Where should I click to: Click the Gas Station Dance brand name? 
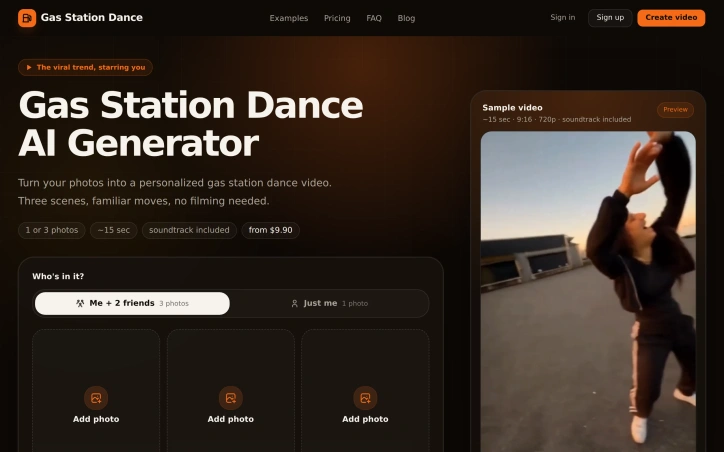(x=91, y=18)
